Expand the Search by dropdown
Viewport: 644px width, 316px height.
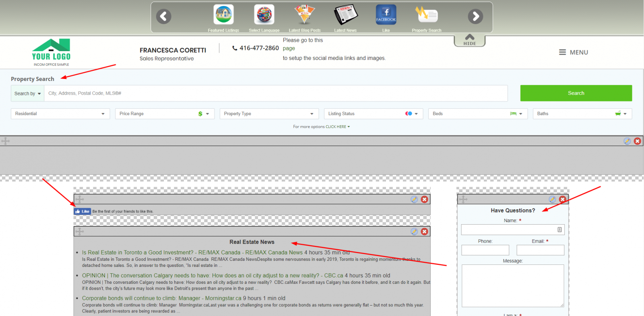(27, 93)
